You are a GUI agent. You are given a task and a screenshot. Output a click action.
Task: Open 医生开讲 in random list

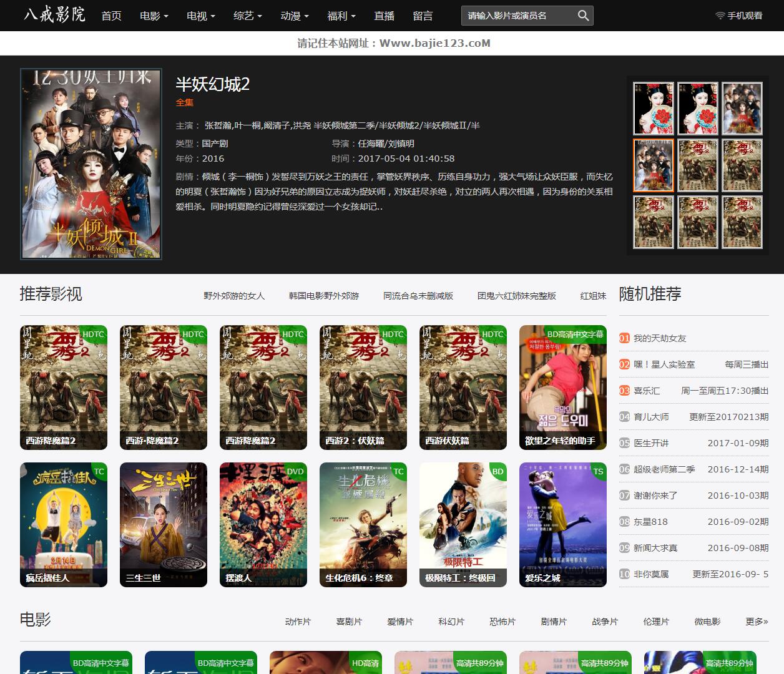pyautogui.click(x=651, y=443)
